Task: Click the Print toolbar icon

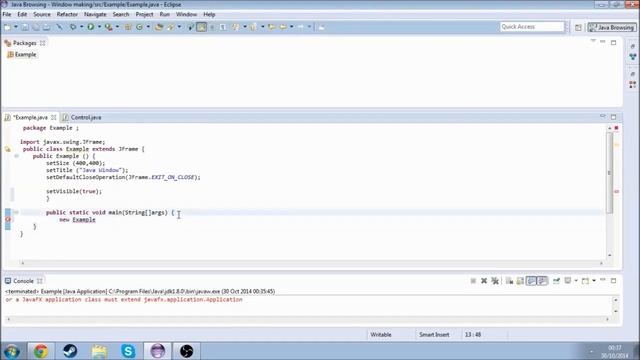Action: pos(47,27)
